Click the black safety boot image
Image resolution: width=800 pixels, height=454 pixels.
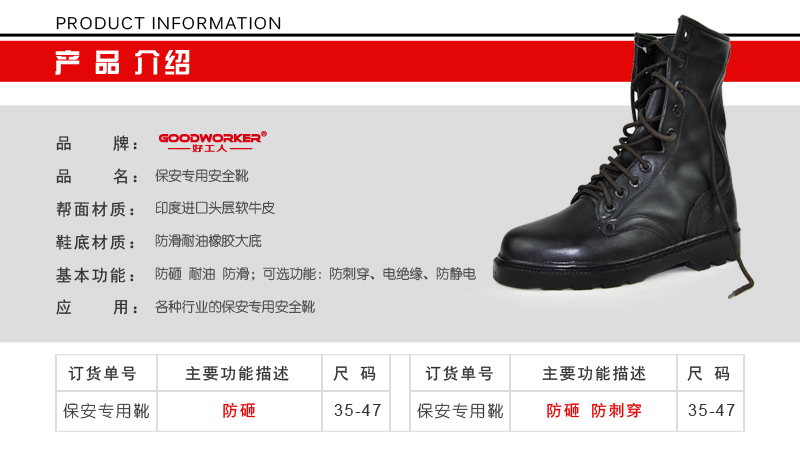click(x=623, y=158)
